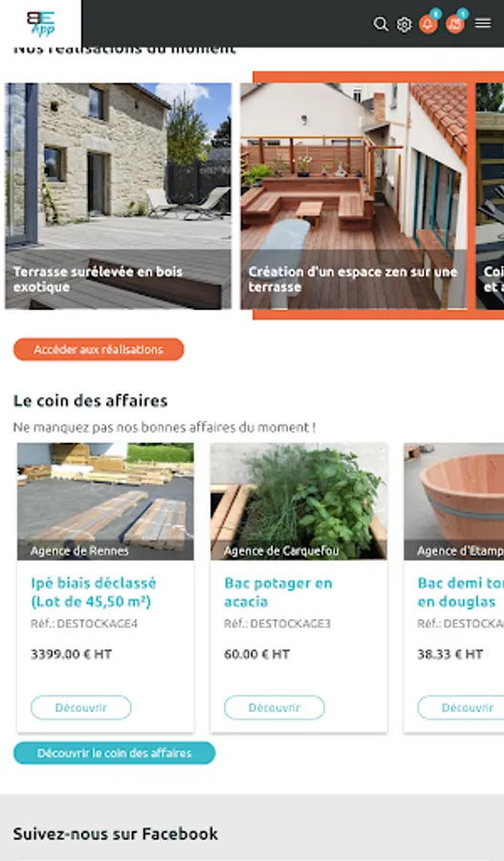This screenshot has width=504, height=861.
Task: Open the bell notifications icon
Action: click(428, 24)
